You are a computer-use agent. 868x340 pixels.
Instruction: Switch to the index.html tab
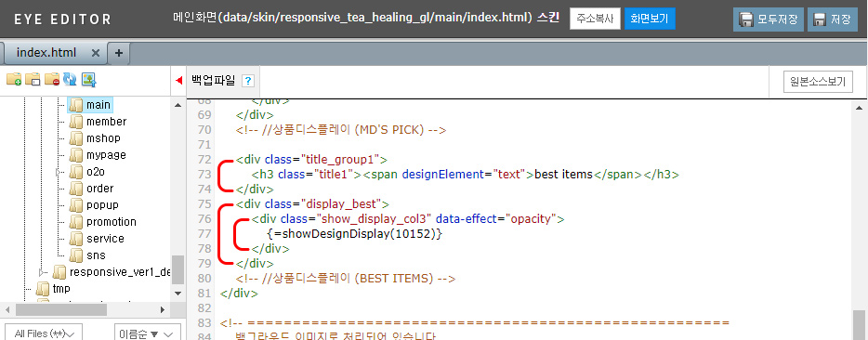click(x=46, y=53)
